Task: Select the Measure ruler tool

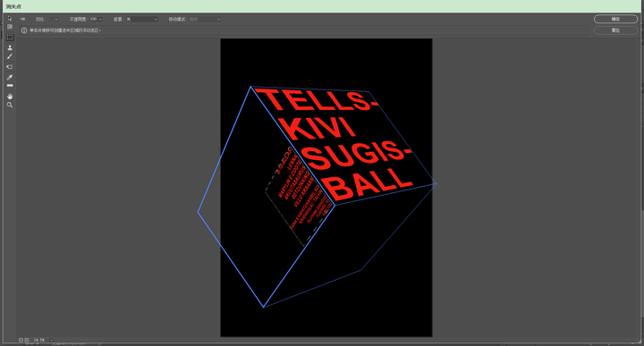Action: 10,86
